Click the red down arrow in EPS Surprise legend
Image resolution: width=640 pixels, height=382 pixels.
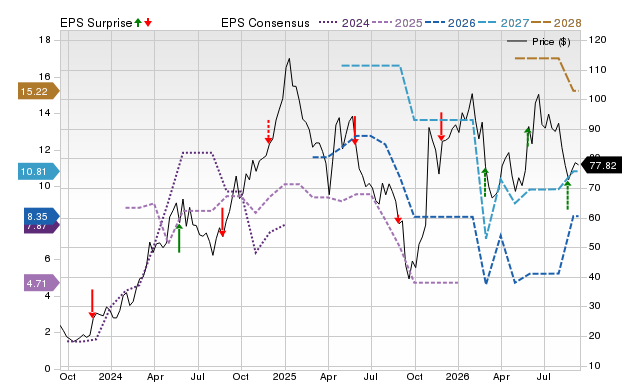[148, 23]
